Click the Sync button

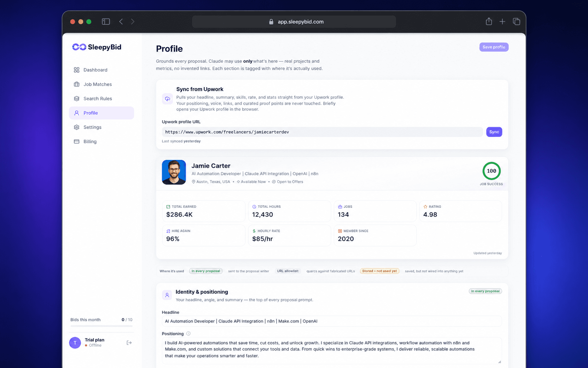point(494,132)
